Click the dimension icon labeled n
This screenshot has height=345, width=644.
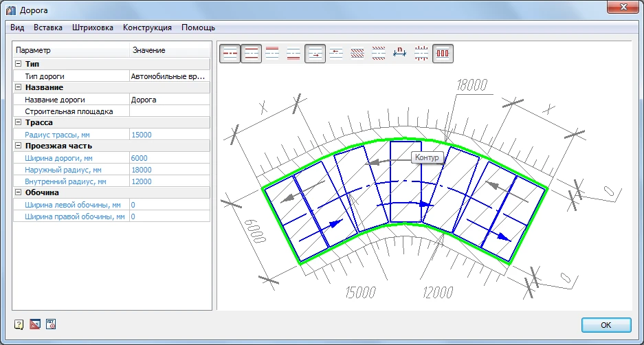[400, 54]
